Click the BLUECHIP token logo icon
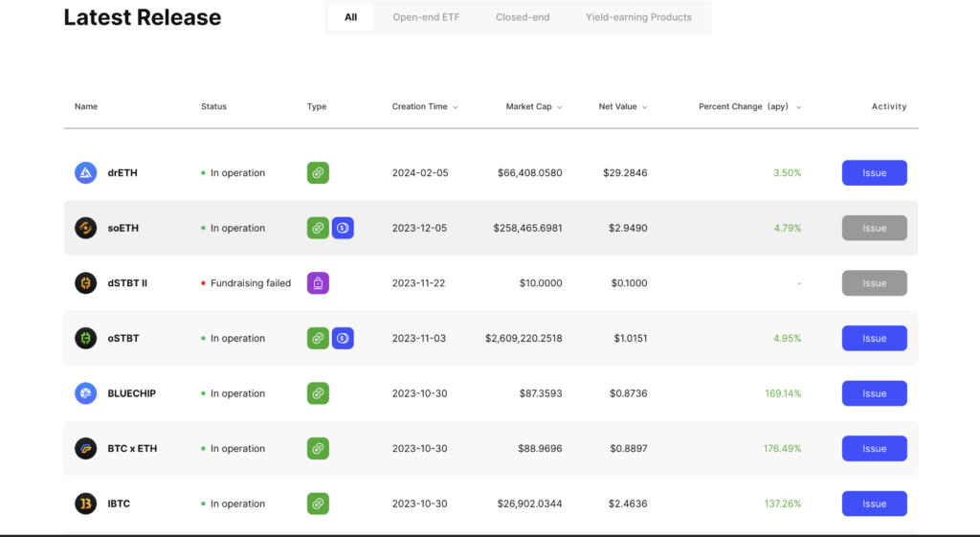Image resolution: width=980 pixels, height=537 pixels. (85, 393)
